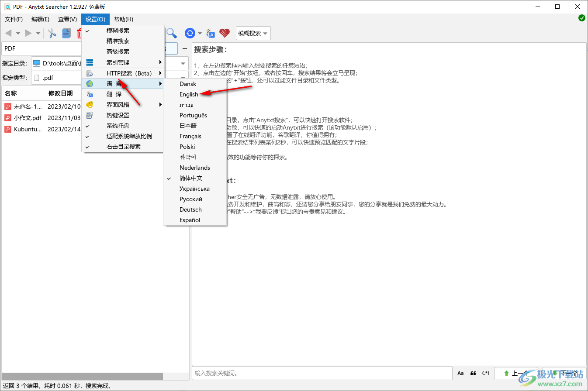Click the copy document icon
The height and width of the screenshot is (391, 588).
[66, 33]
